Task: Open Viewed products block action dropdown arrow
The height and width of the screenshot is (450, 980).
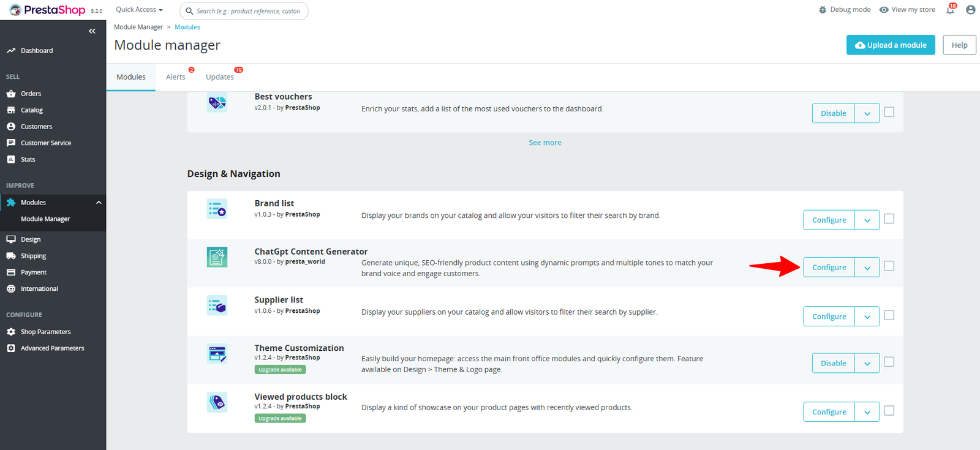Action: click(x=867, y=412)
